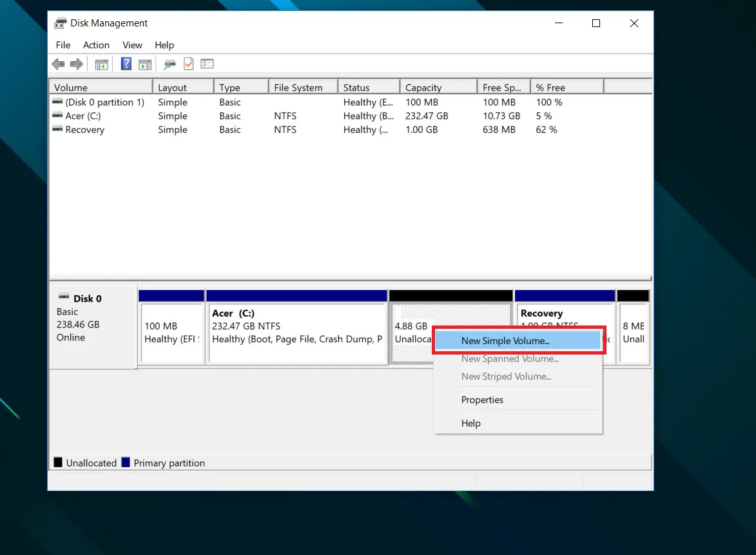Image resolution: width=756 pixels, height=555 pixels.
Task: Click the Rescan Disks toolbar icon
Action: point(170,64)
